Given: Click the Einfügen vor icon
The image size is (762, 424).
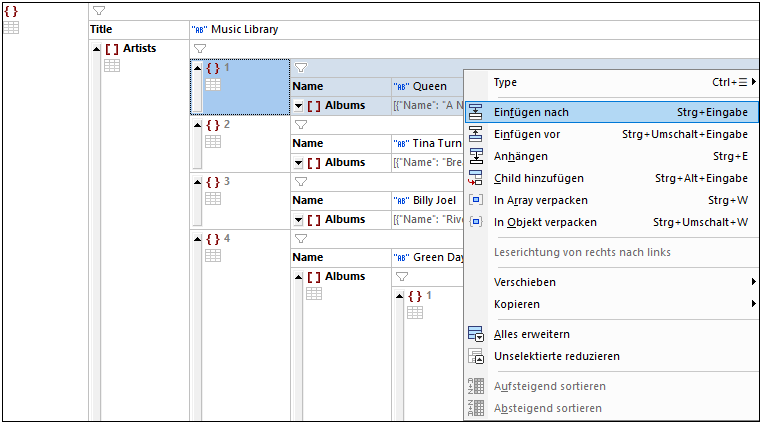Looking at the screenshot, I should (475, 134).
